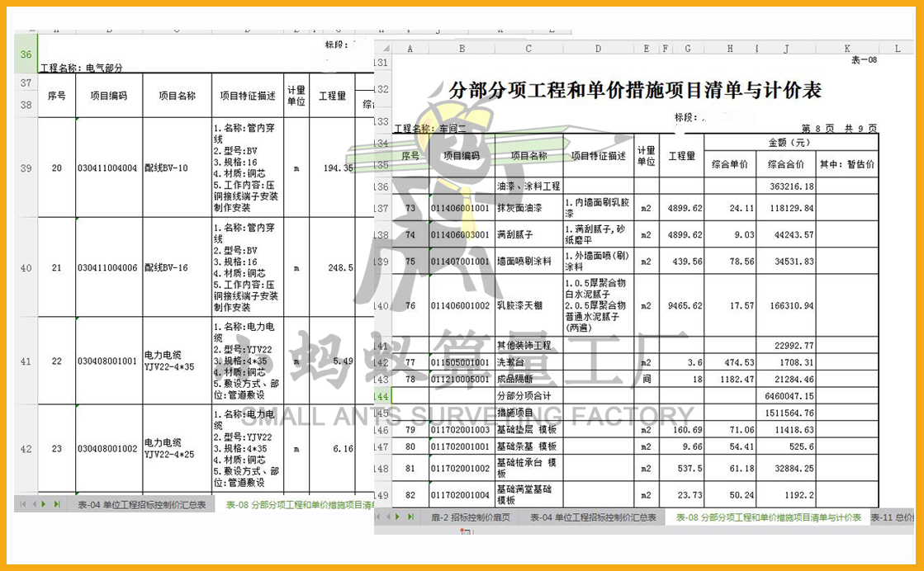Click previous-sheet arrow in left workbook
This screenshot has width=924, height=571.
34,504
